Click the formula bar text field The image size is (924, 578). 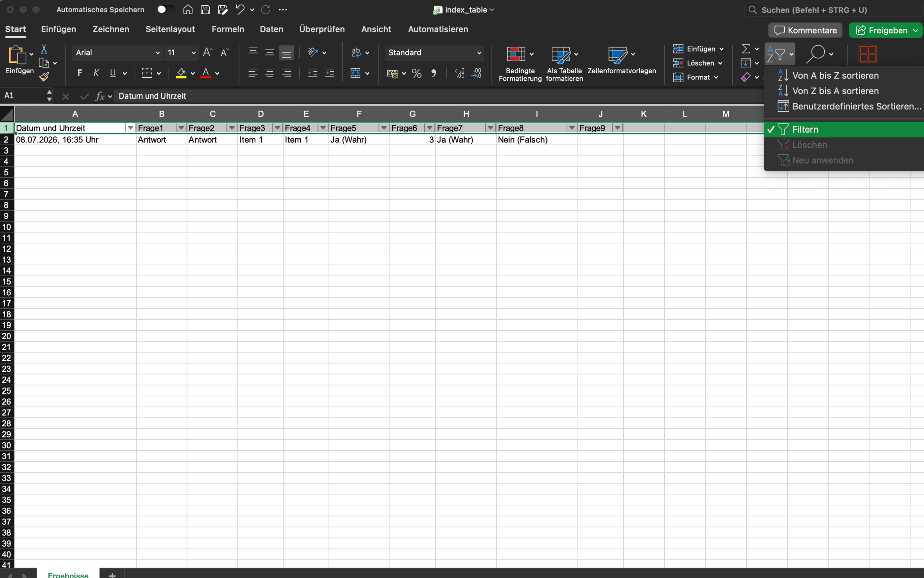pyautogui.click(x=439, y=96)
